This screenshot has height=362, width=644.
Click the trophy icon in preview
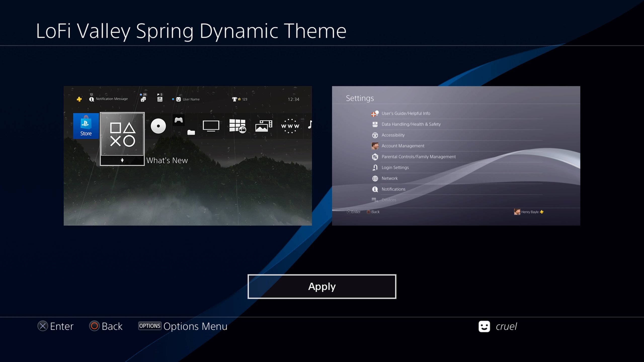point(234,99)
